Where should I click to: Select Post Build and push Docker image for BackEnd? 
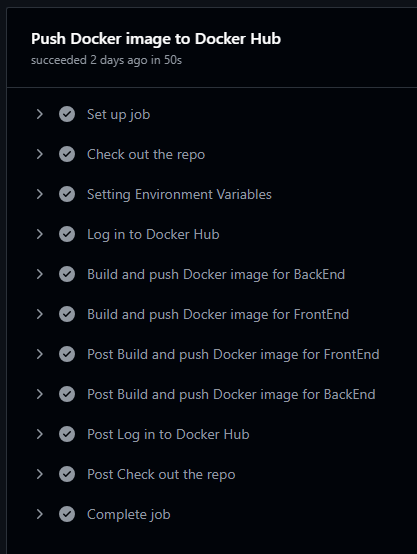[x=231, y=394]
